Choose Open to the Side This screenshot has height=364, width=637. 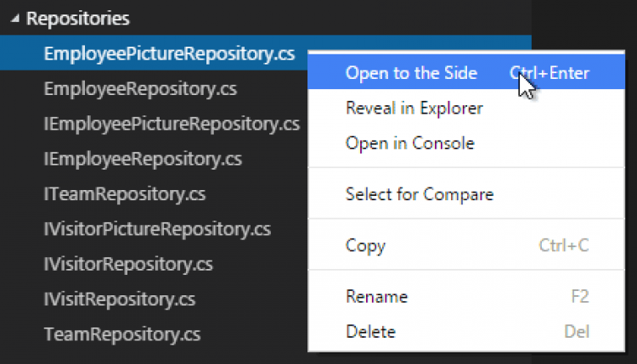coord(411,73)
